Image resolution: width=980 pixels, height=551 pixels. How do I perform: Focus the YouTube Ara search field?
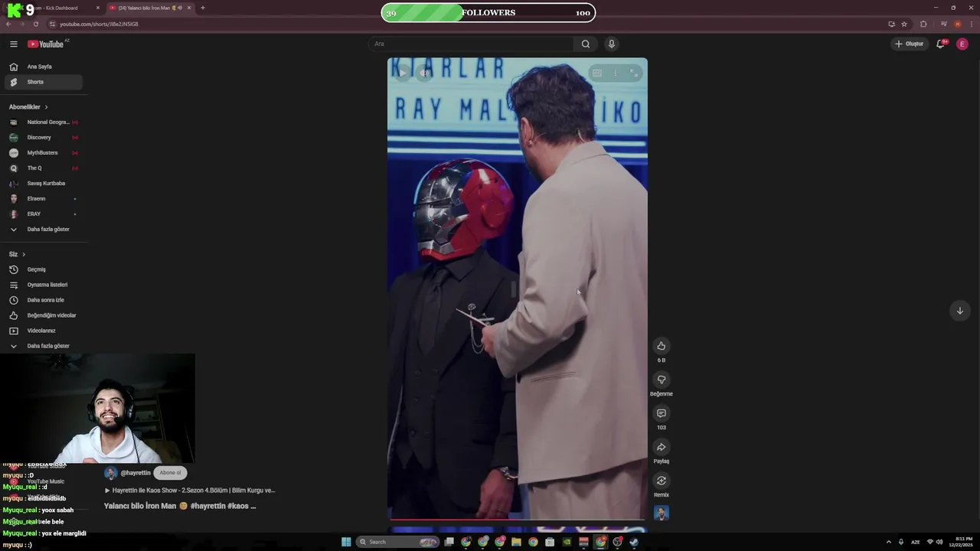coord(471,44)
